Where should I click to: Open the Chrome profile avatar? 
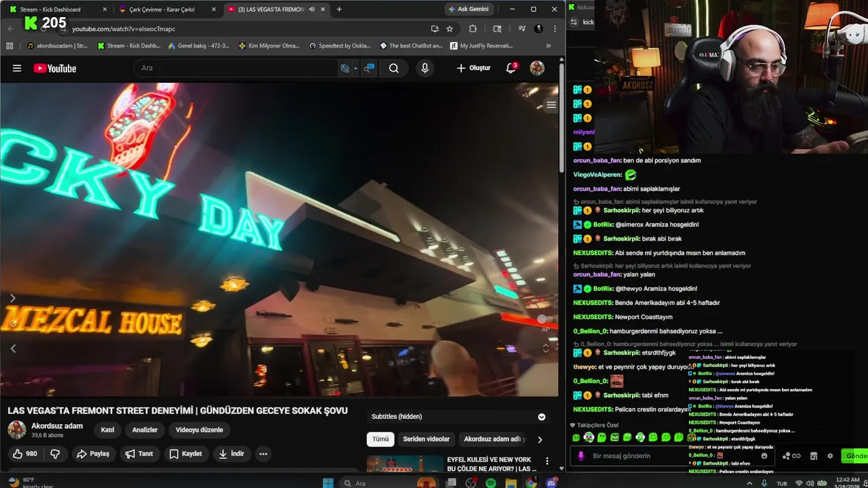538,29
